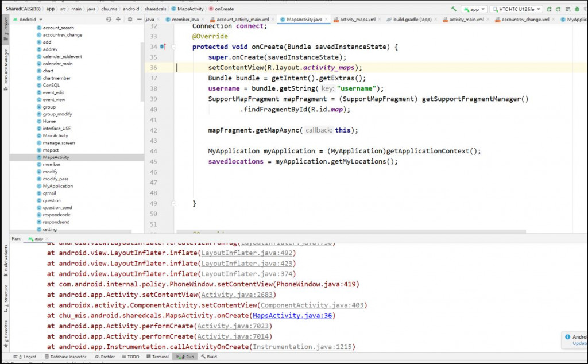Image resolution: width=588 pixels, height=364 pixels.
Task: Click the override gutter icon on line 34
Action: tap(163, 47)
